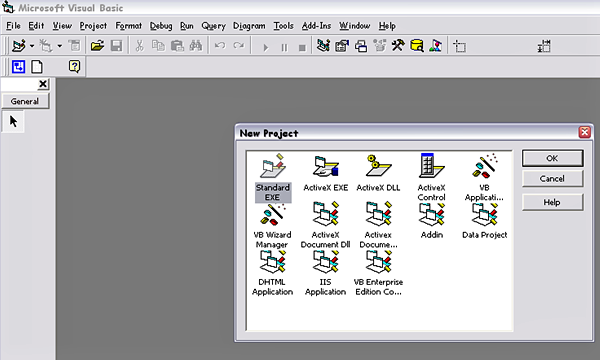Image resolution: width=600 pixels, height=360 pixels.
Task: Click Help in the New Project dialog
Action: (553, 202)
